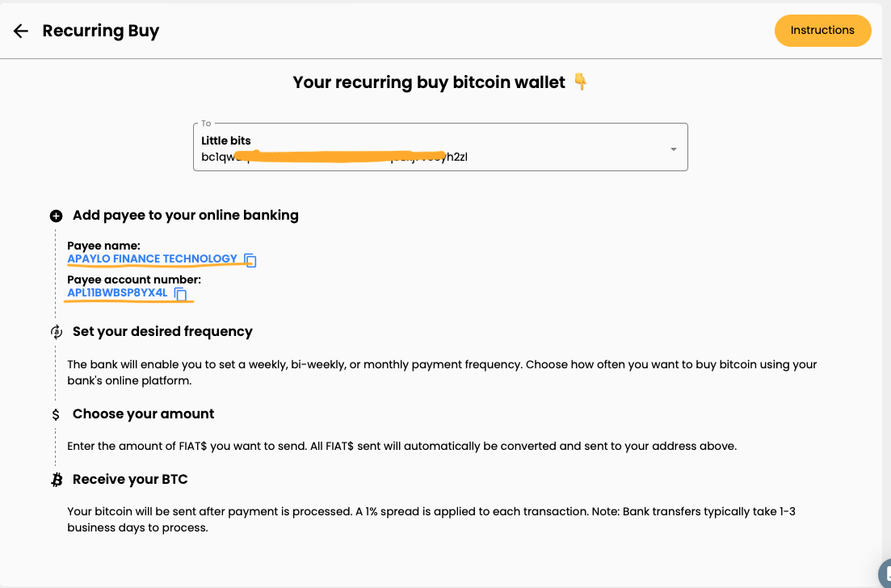Image resolution: width=891 pixels, height=588 pixels.
Task: Click the recurring frequency cycle icon
Action: point(56,332)
